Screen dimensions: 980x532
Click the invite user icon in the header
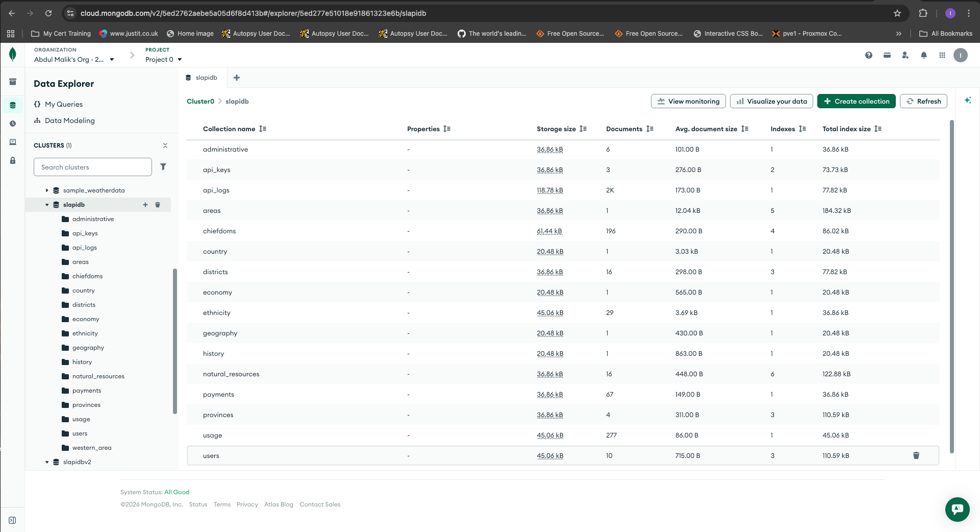[x=906, y=55]
